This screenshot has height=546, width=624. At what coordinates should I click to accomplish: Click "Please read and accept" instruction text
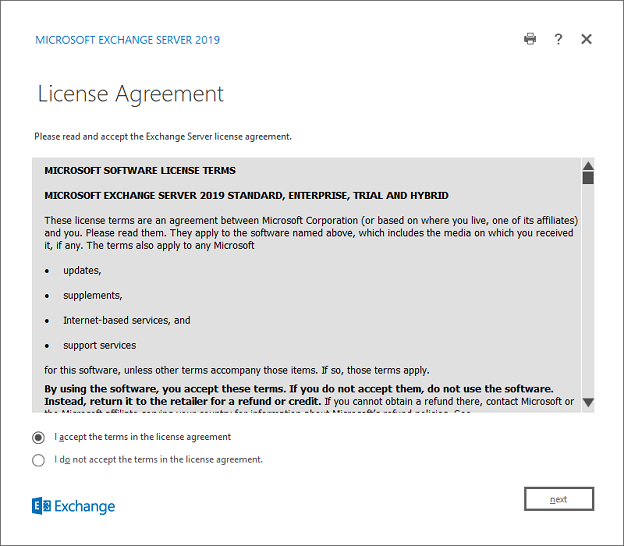163,136
